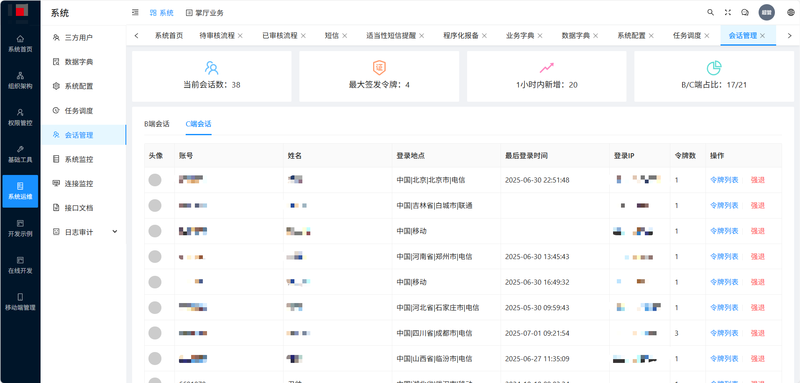Open 组织架构 in the dark sidebar

20,81
